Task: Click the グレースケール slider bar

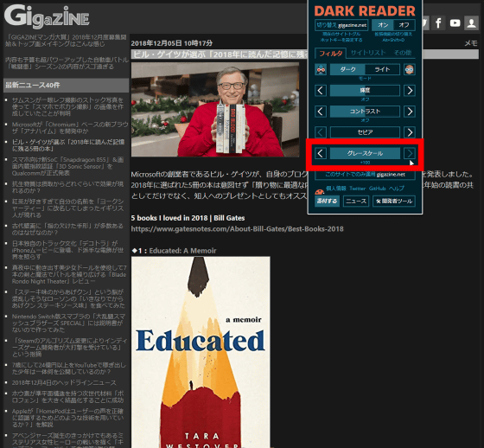Action: tap(365, 153)
